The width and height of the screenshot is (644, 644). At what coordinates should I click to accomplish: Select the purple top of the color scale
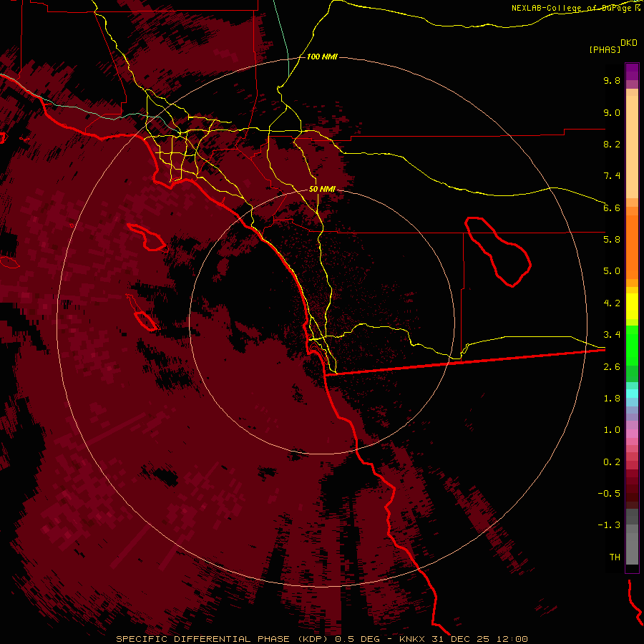(632, 72)
